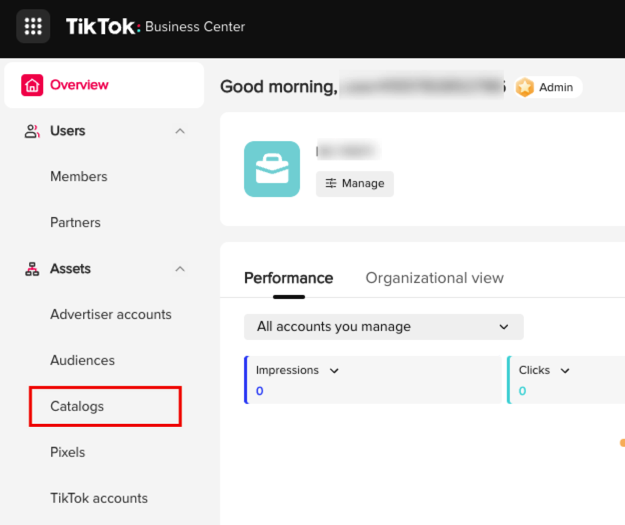Screen dimensions: 625x525
Task: Open the Catalogs section
Action: point(77,407)
